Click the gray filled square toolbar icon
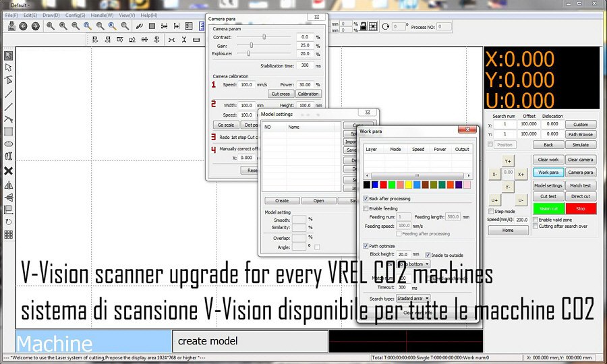 pos(152,26)
